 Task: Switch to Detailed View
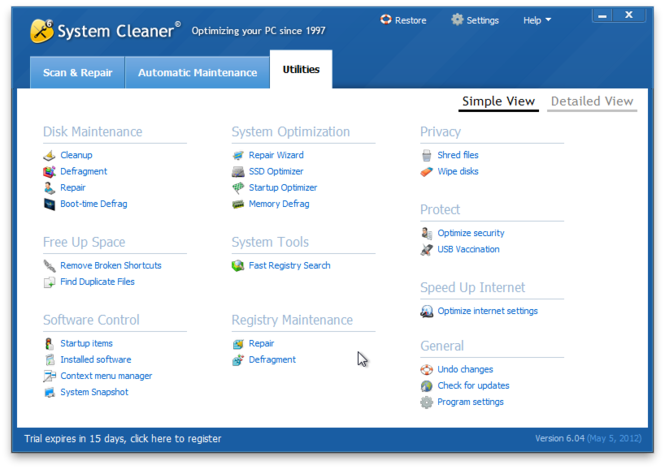tap(592, 101)
